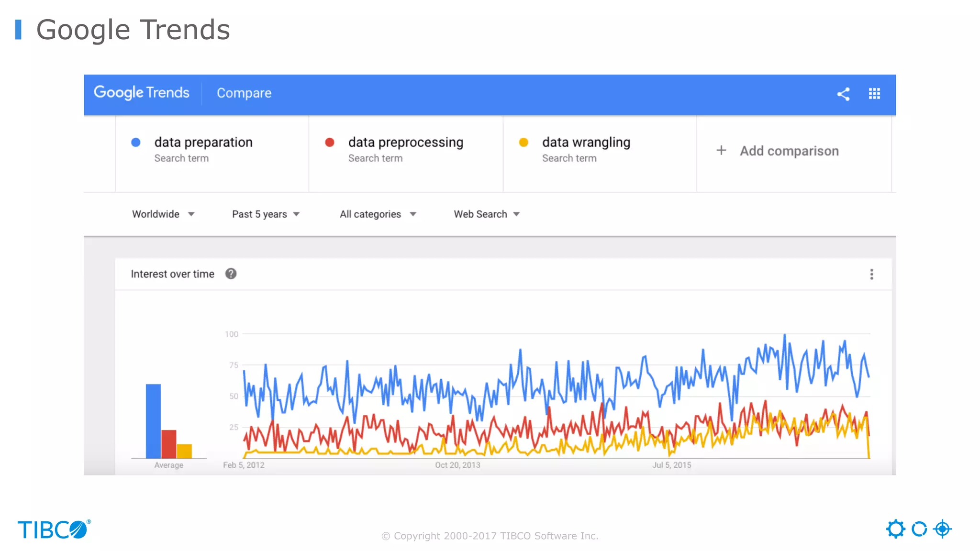This screenshot has height=551, width=980.
Task: Click the 100 value on y-axis
Action: [232, 334]
